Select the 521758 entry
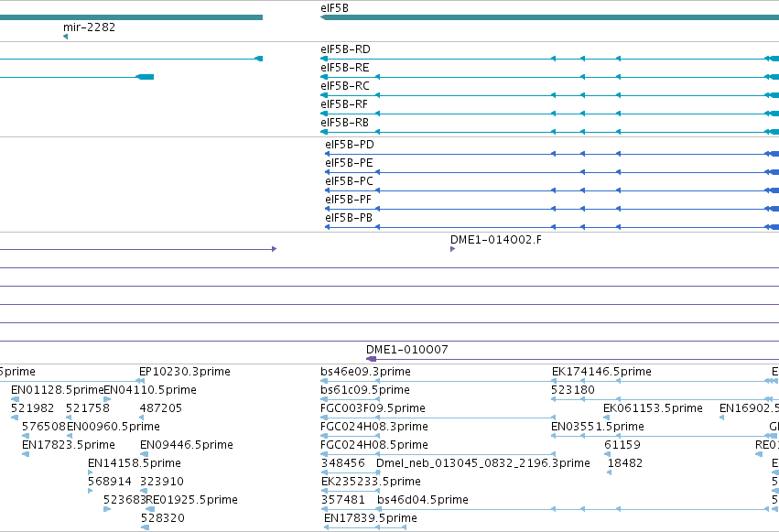Viewport: 779px width, 532px height. 88,408
